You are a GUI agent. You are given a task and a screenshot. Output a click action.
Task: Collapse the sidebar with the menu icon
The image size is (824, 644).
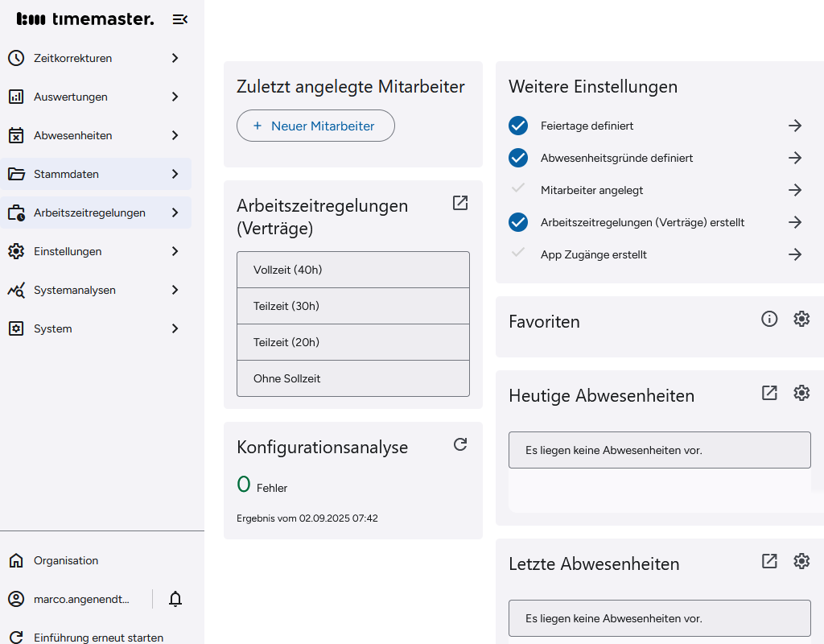click(x=180, y=19)
